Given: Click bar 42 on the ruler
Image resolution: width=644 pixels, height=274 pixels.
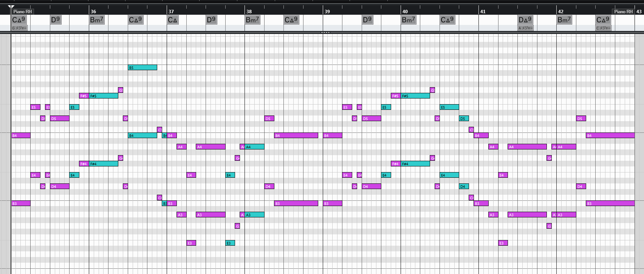Looking at the screenshot, I should click(x=560, y=12).
